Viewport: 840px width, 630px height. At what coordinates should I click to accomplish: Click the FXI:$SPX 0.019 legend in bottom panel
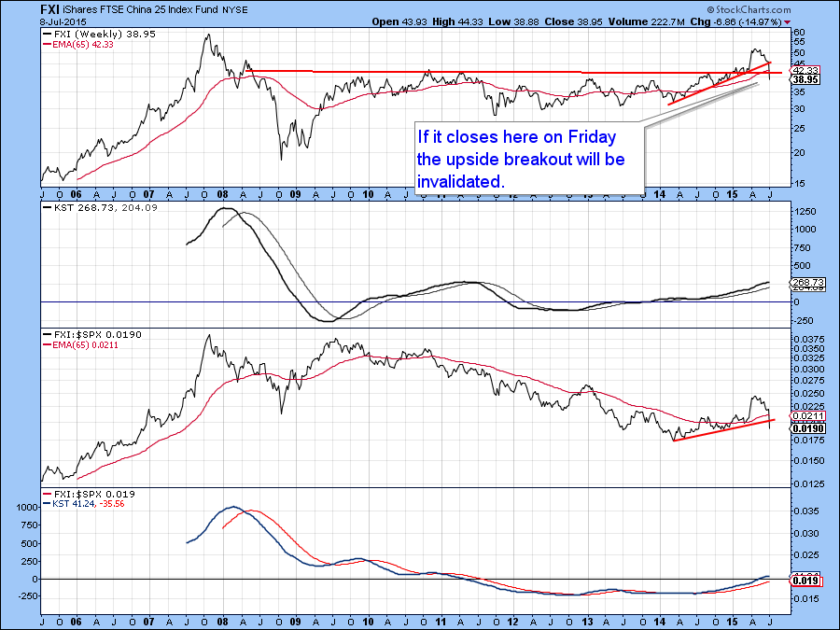pos(90,494)
